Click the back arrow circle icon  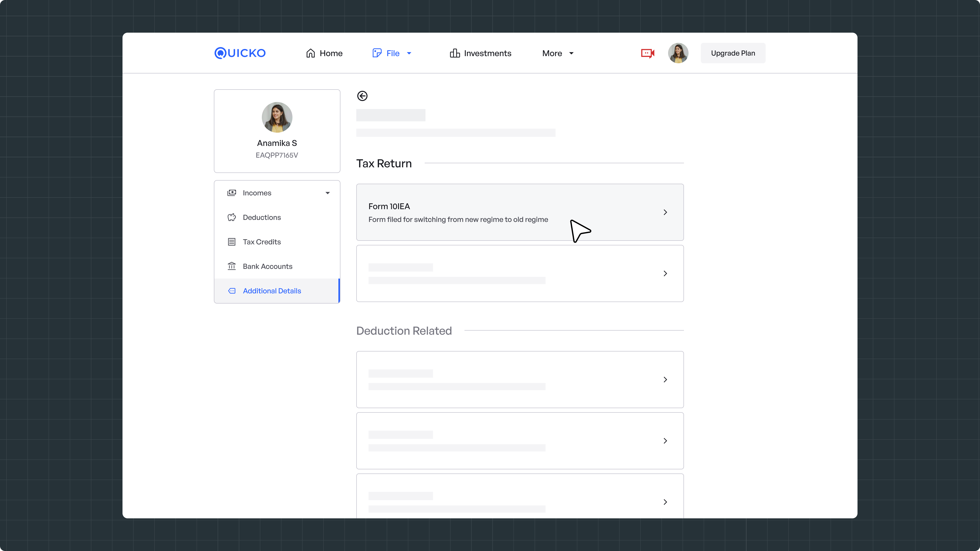click(362, 96)
